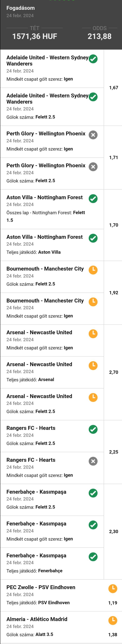The image size is (122, 644).
Task: Tap the 1,19 odds for PSV Eindhoven
Action: point(112,603)
